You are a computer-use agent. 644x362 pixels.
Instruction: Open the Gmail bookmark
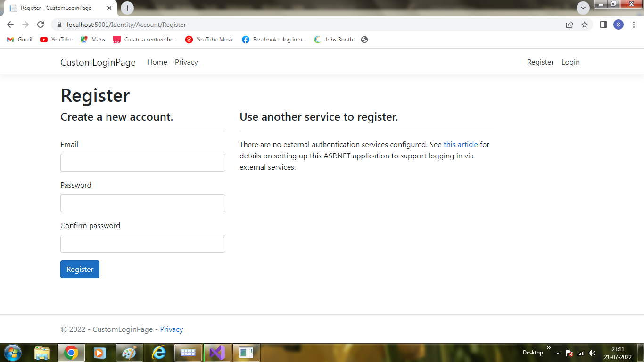19,40
